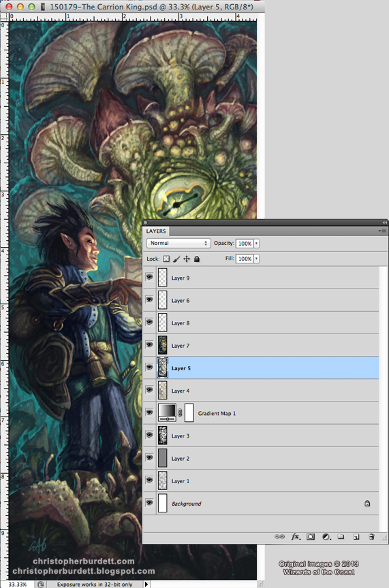Click the status bar document info icon
The image size is (389, 588).
click(41, 584)
